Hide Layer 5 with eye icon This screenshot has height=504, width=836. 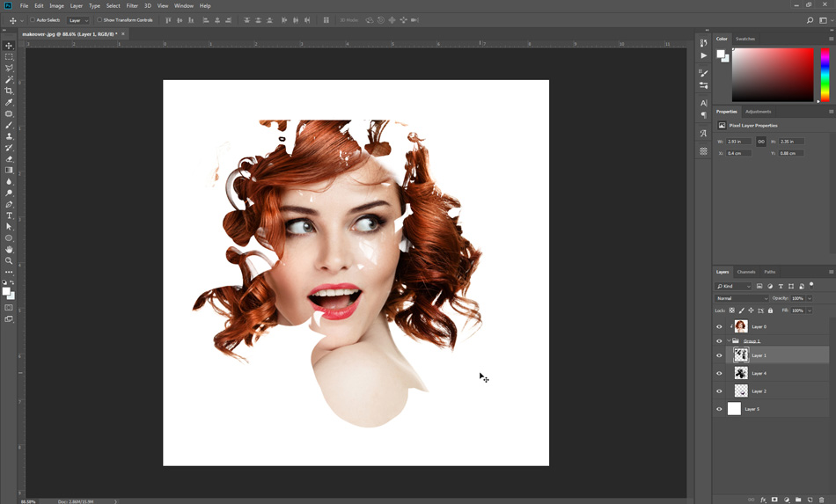(719, 409)
